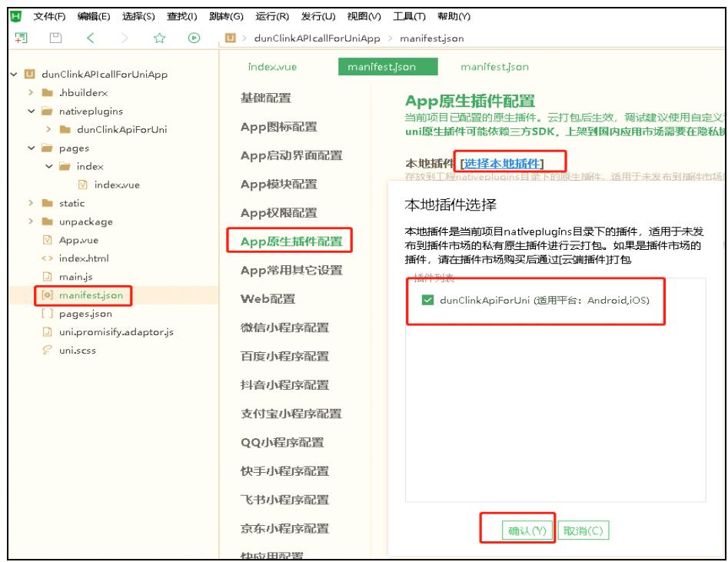This screenshot has width=728, height=562.
Task: Click the 取消(C) button
Action: 583,530
